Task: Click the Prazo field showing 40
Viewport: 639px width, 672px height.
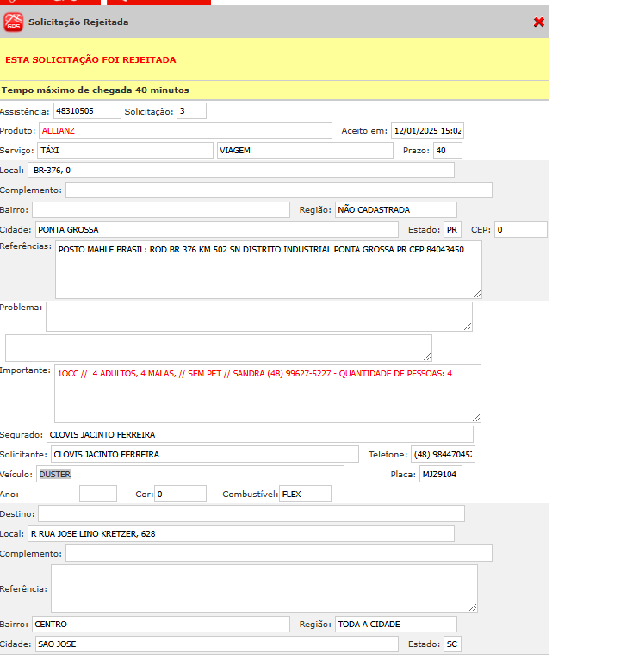Action: point(448,151)
